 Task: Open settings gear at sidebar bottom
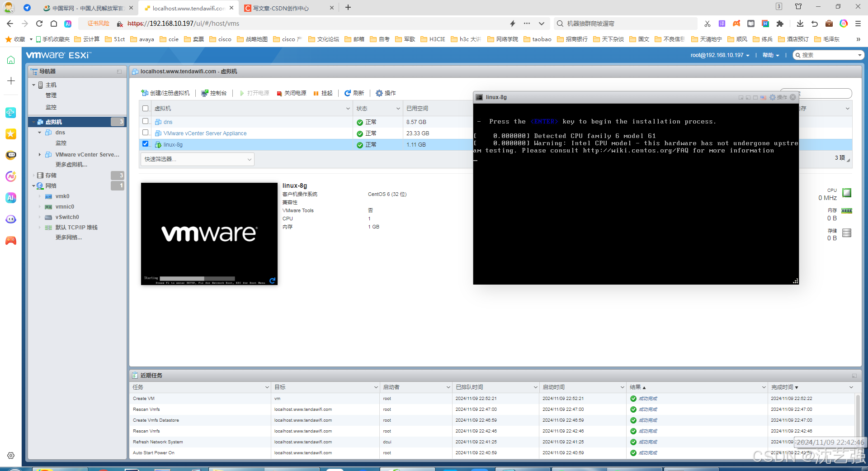(11, 456)
